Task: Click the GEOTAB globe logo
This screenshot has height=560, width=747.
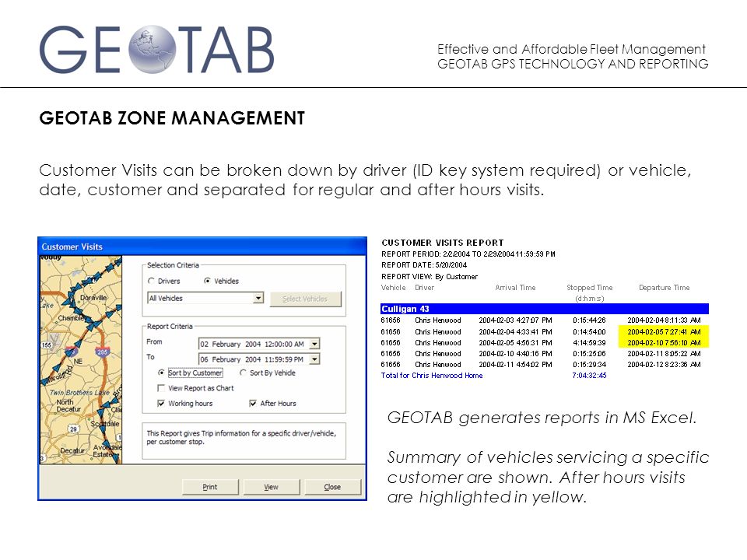Action: 152,49
